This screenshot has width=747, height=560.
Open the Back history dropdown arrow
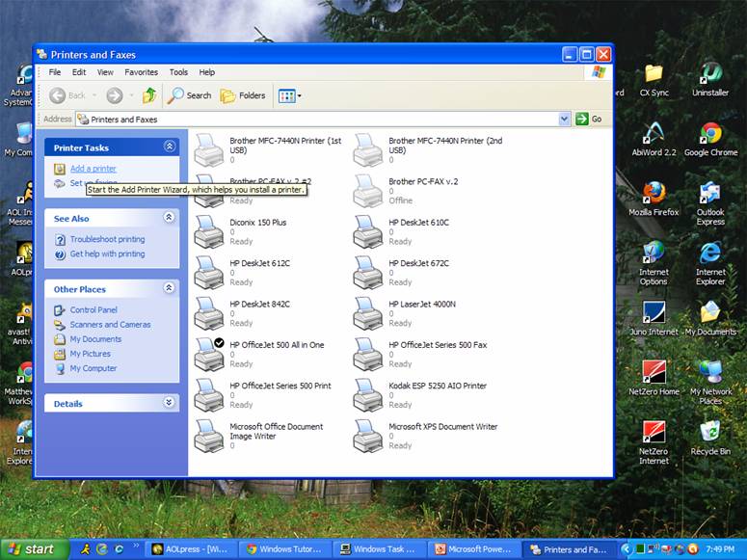(x=94, y=95)
